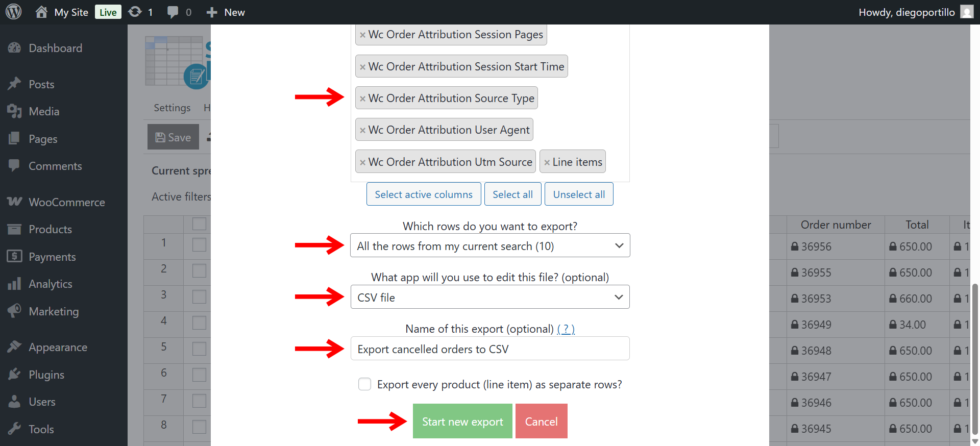The image size is (980, 446).
Task: Open the New content menu
Action: pos(226,12)
